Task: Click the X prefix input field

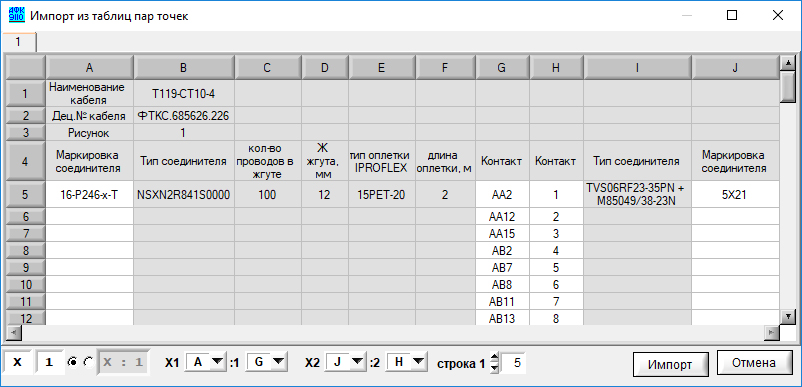Action: click(17, 362)
